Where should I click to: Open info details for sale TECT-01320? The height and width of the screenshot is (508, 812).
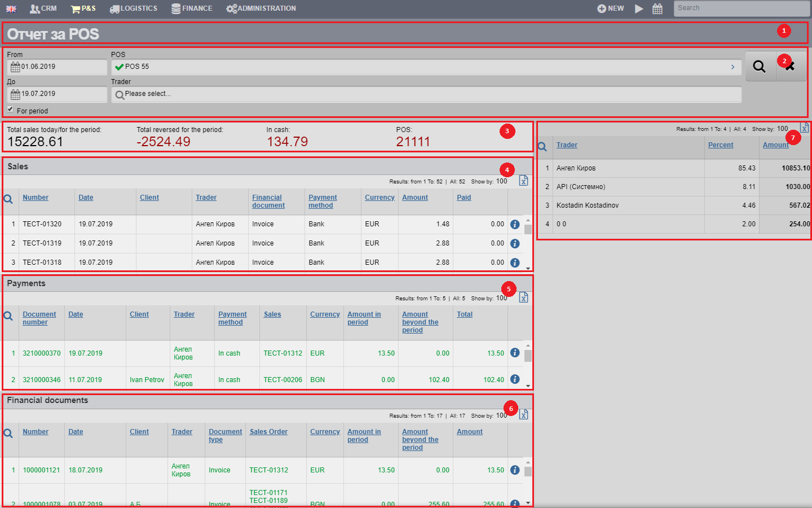click(514, 224)
